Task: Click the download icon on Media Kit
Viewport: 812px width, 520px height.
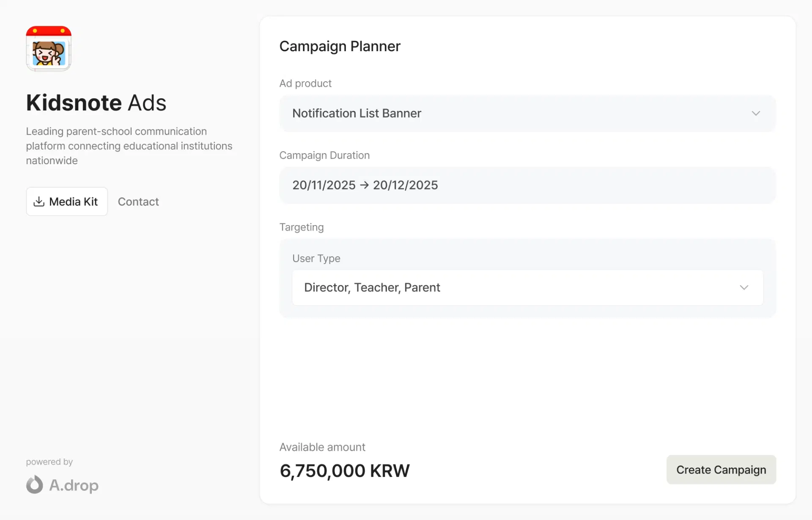Action: click(39, 201)
